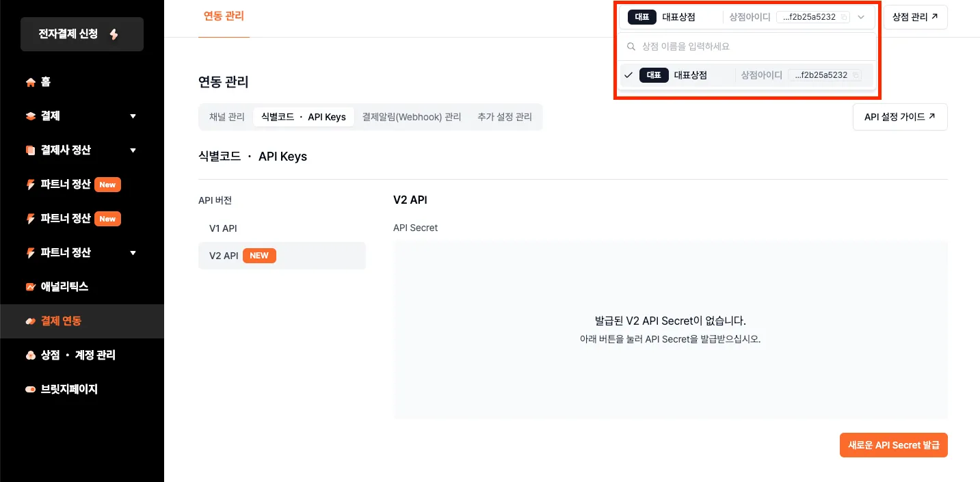Click the 애널리틱스 chart icon

30,287
